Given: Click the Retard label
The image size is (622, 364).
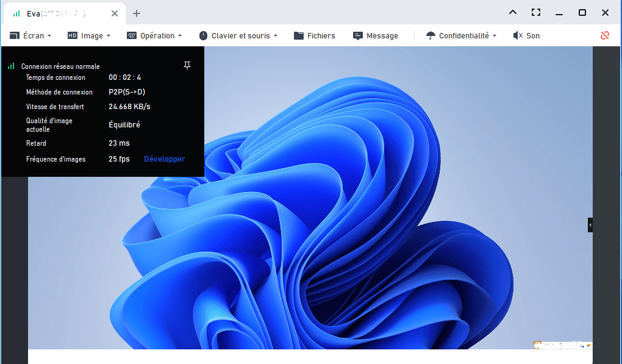Looking at the screenshot, I should tap(36, 143).
